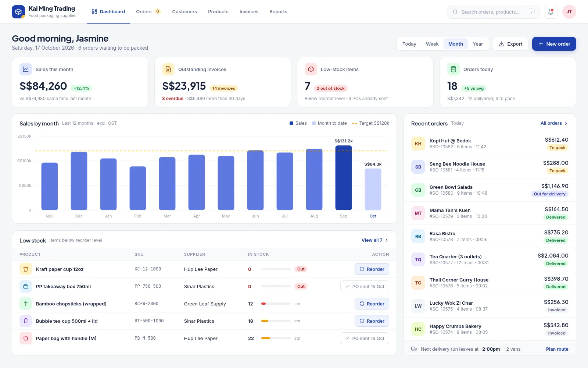
Task: Select the Month period
Action: click(x=456, y=44)
